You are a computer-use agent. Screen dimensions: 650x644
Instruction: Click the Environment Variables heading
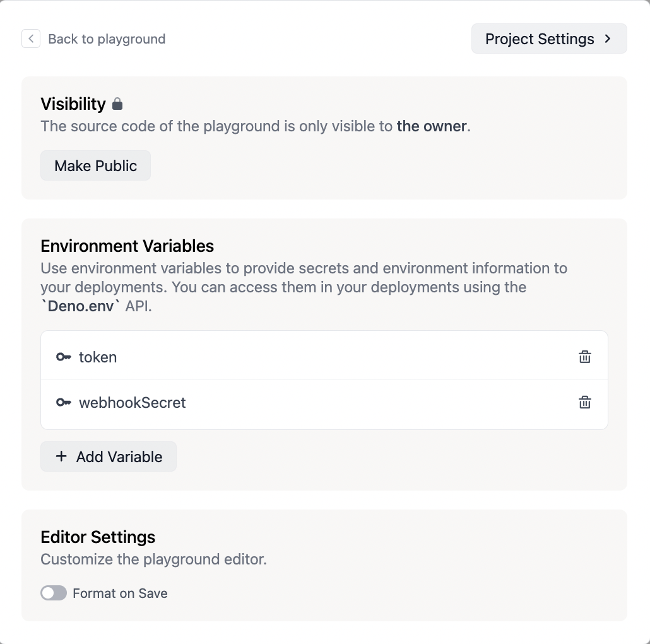[127, 246]
